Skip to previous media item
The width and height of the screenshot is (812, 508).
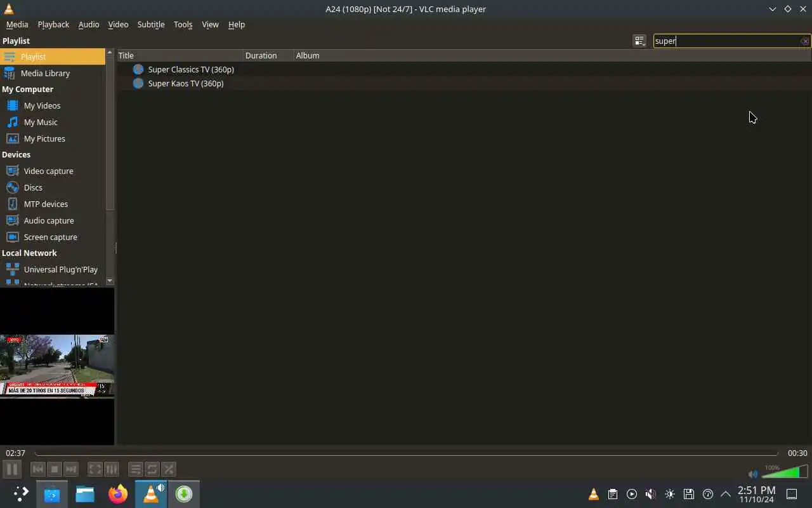[x=38, y=469]
